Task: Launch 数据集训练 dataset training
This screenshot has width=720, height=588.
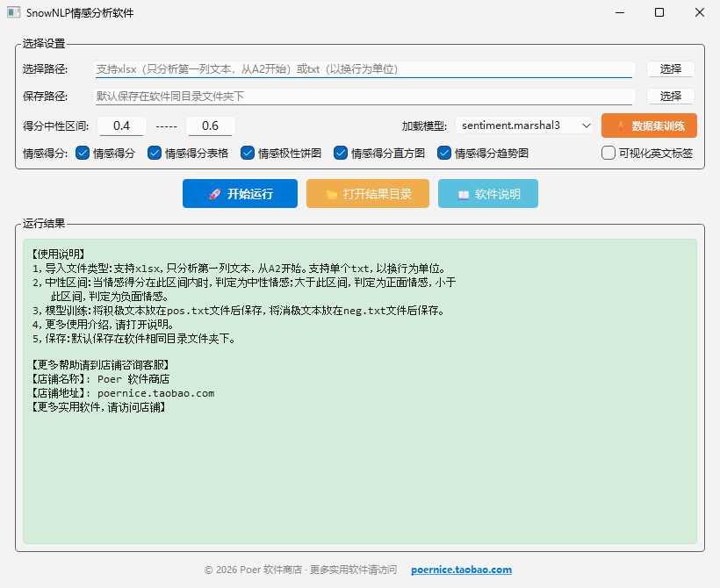Action: (x=649, y=125)
